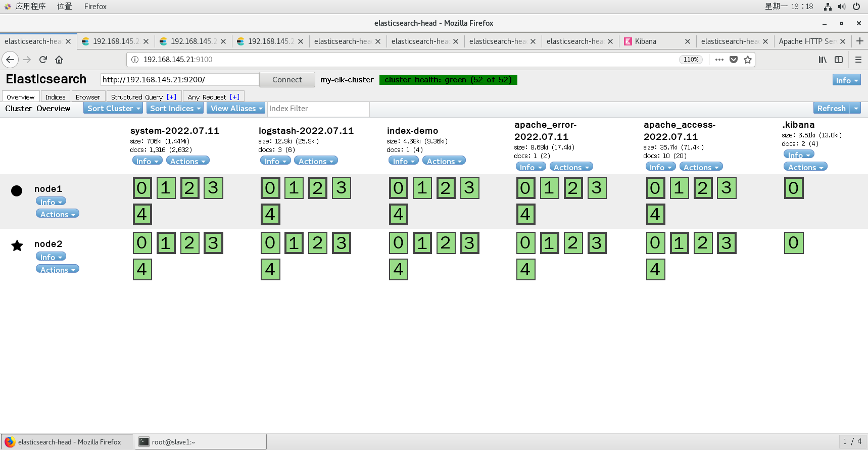Click the Pocket save icon
The image size is (868, 450).
734,60
